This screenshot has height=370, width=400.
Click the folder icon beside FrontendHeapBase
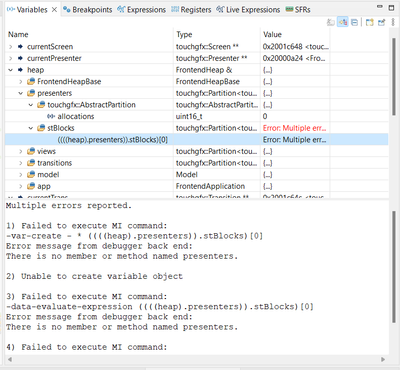[31, 82]
